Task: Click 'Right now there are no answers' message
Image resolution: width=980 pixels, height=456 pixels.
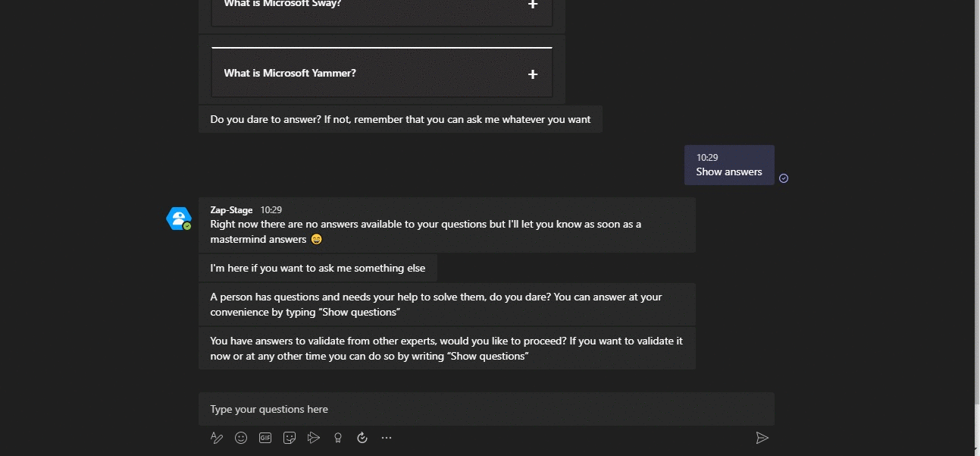Action: (447, 225)
